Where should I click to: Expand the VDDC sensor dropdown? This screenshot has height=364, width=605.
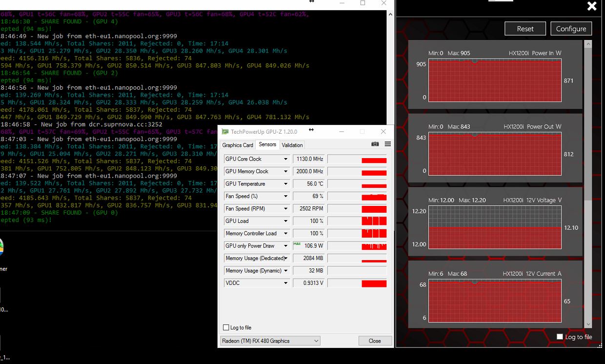click(286, 283)
